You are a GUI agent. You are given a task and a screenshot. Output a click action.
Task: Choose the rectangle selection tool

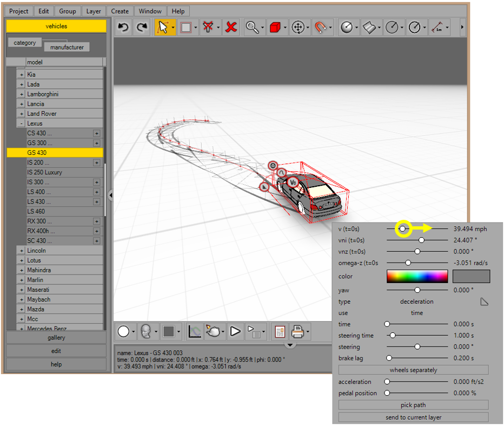pos(186,28)
